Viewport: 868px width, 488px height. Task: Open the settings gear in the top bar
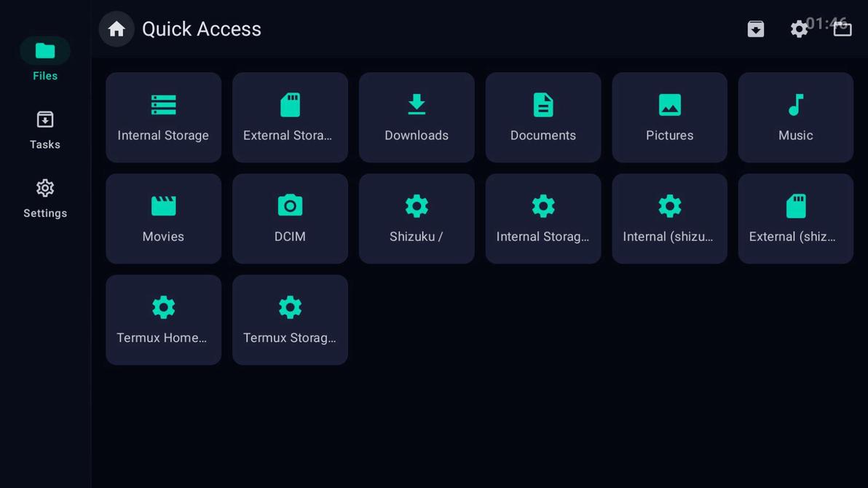coord(799,28)
